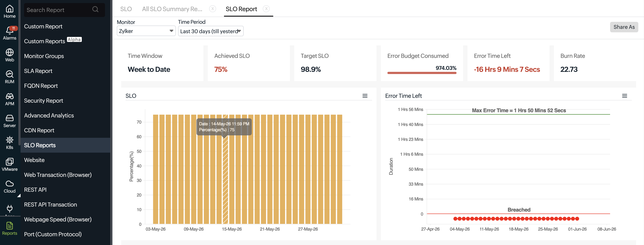Open CDN Report
644x245 pixels.
tap(39, 130)
